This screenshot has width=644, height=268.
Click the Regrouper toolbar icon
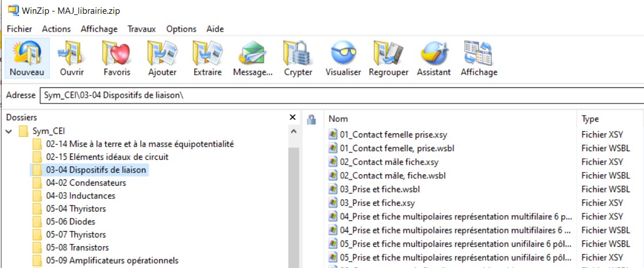(x=388, y=58)
